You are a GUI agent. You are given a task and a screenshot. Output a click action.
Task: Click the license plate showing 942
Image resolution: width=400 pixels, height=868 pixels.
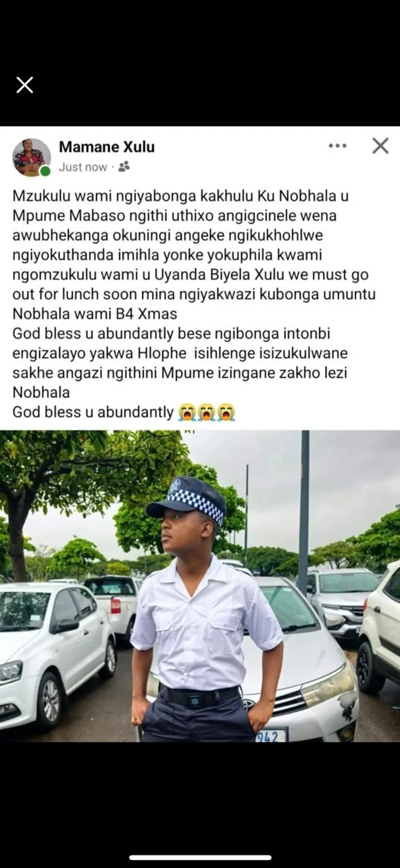pos(271,735)
